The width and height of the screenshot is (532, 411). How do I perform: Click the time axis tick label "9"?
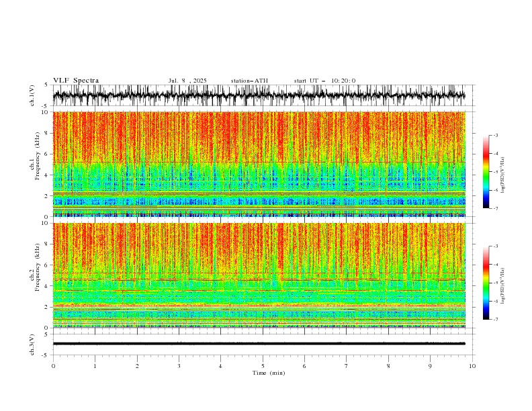tap(430, 366)
